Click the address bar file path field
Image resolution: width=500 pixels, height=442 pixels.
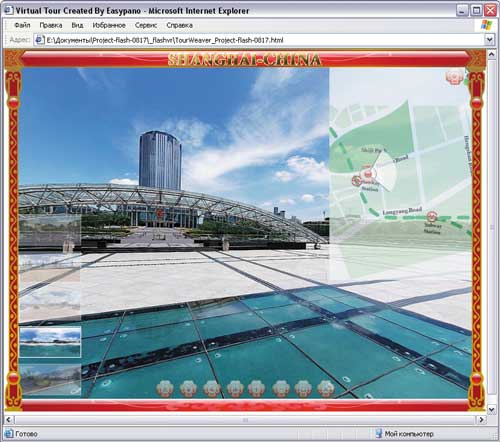[x=259, y=40]
